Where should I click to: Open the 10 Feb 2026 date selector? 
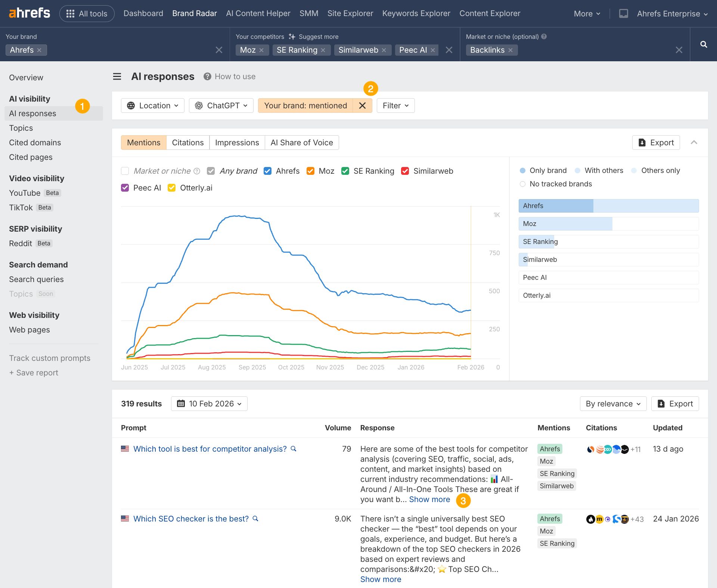[209, 403]
